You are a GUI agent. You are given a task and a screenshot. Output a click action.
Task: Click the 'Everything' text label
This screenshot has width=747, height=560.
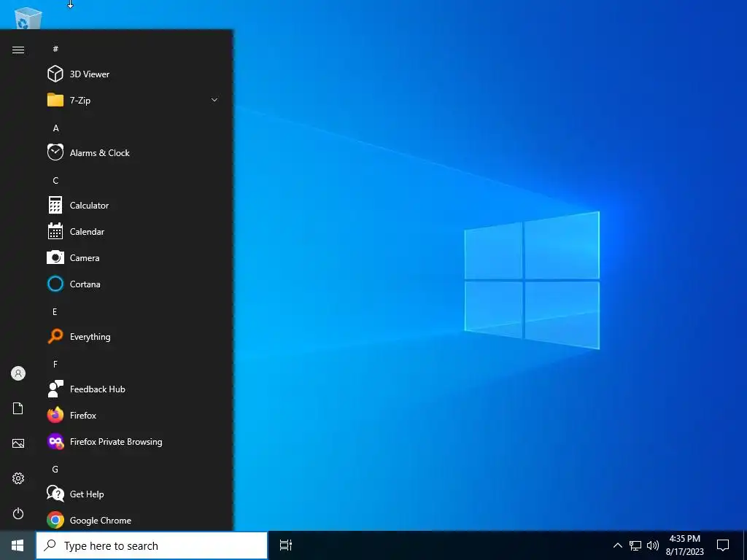tap(90, 337)
